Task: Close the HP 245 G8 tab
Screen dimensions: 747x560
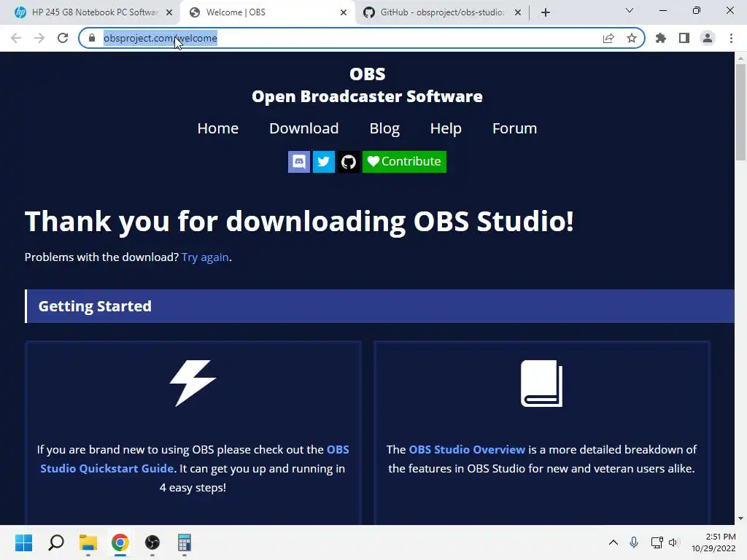Action: click(169, 13)
